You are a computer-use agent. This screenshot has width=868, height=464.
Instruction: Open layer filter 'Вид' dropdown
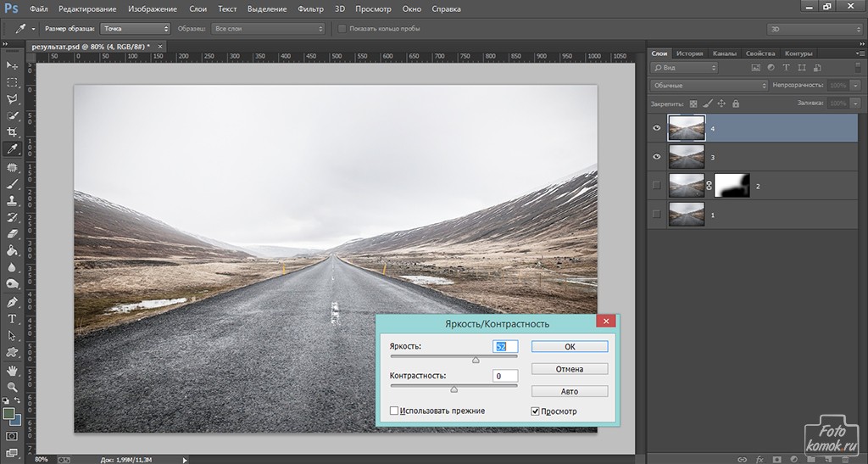(684, 68)
